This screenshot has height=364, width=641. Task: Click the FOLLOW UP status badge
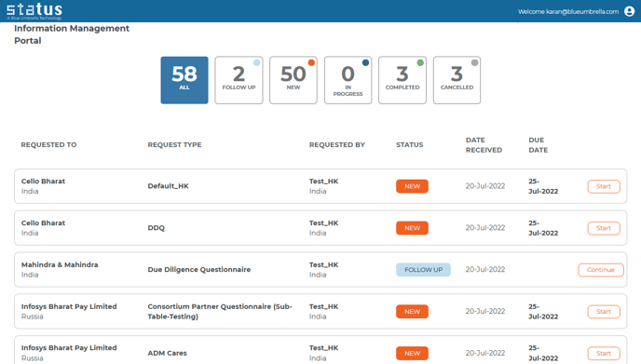click(x=424, y=270)
